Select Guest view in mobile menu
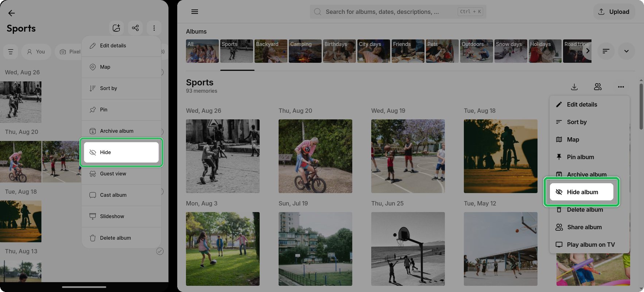The image size is (644, 292). click(121, 174)
